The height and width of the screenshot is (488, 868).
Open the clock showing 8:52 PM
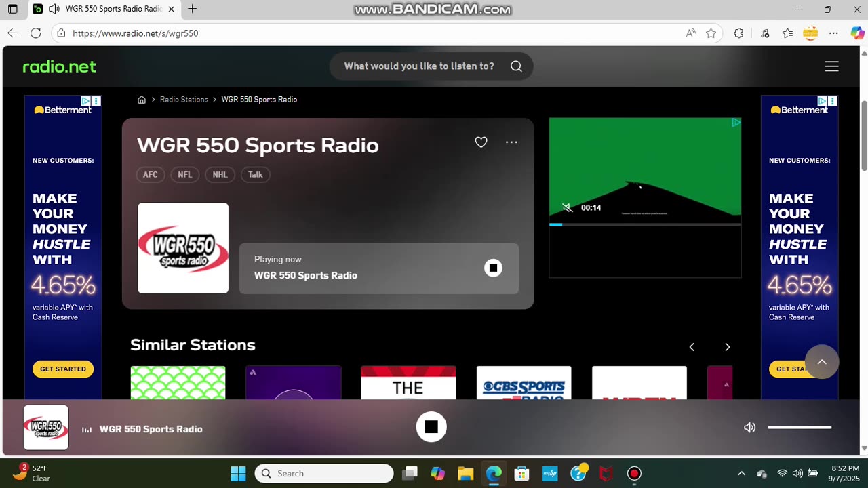(x=845, y=473)
